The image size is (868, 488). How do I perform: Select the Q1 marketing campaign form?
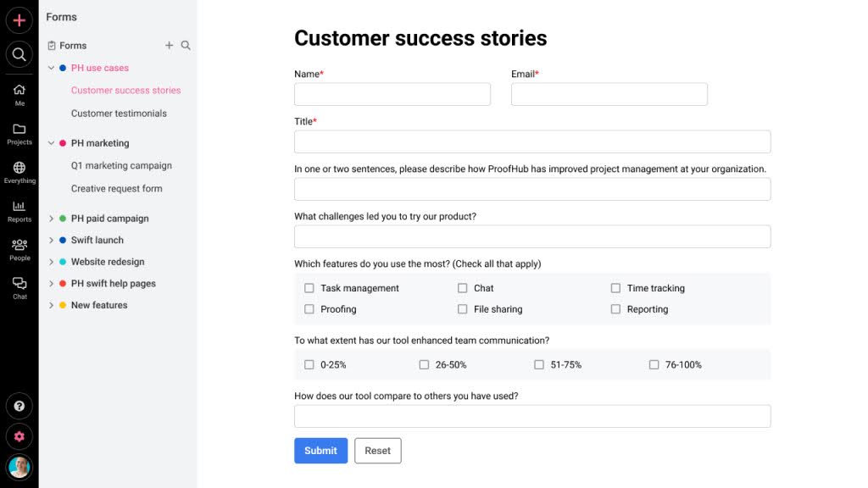(x=121, y=165)
